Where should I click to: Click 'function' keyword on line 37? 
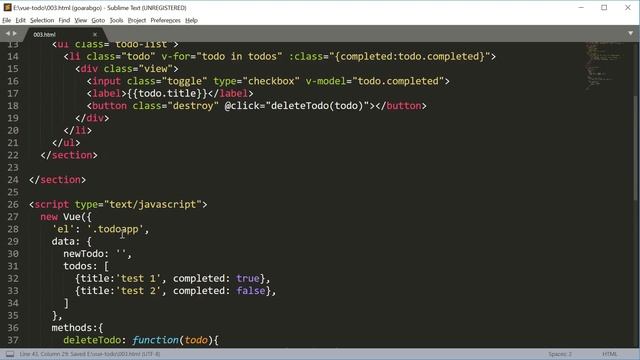[156, 340]
